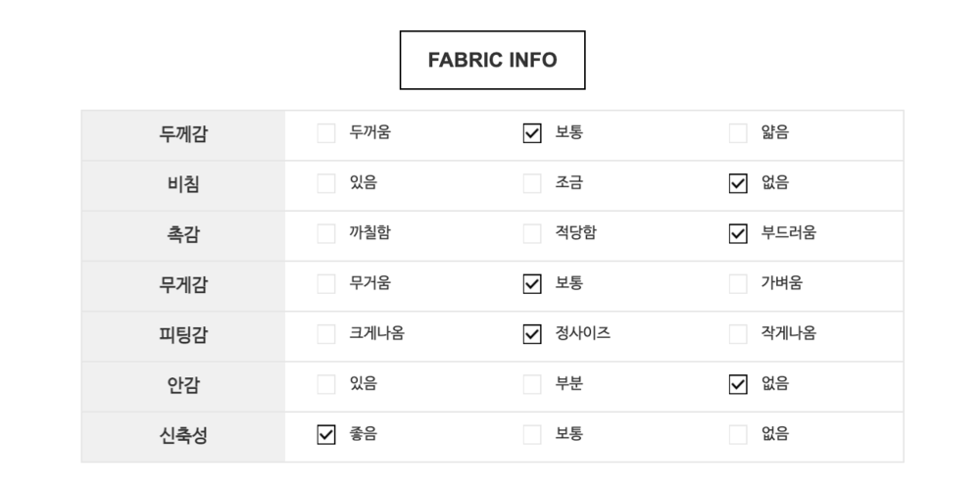Tick the 얇음 thickness checkbox
This screenshot has height=491, width=980.
738,133
